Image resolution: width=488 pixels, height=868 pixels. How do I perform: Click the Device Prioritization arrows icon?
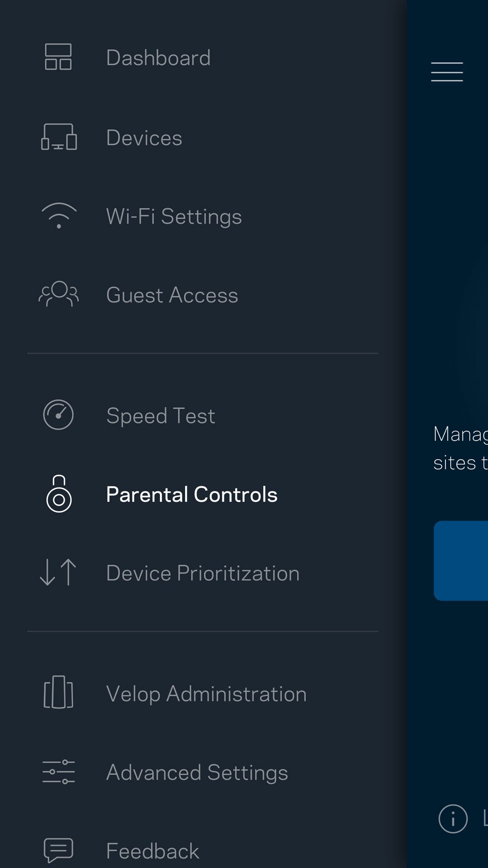click(x=58, y=572)
